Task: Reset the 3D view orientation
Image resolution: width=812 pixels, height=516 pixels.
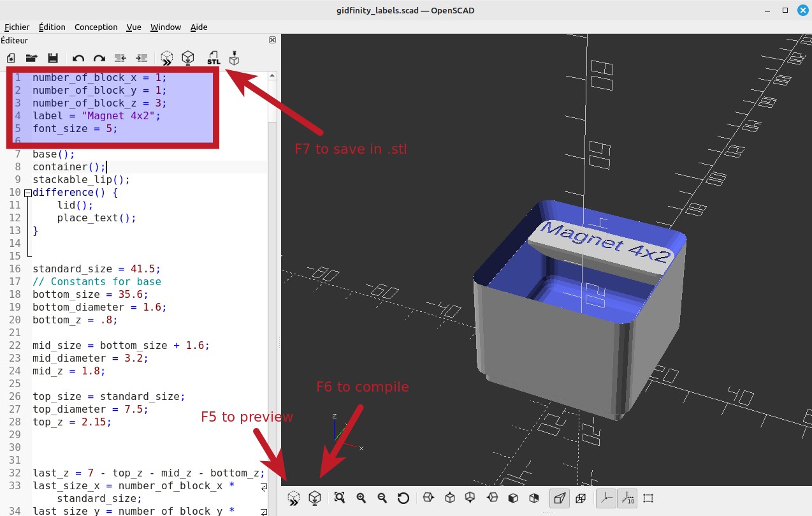Action: (403, 498)
